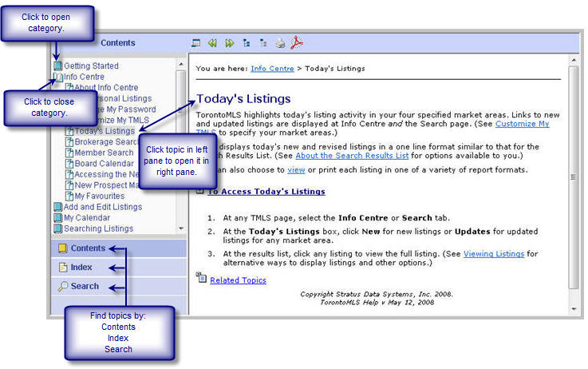Image resolution: width=588 pixels, height=369 pixels.
Task: Click the greyed collapse all tree icon
Action: click(x=263, y=43)
